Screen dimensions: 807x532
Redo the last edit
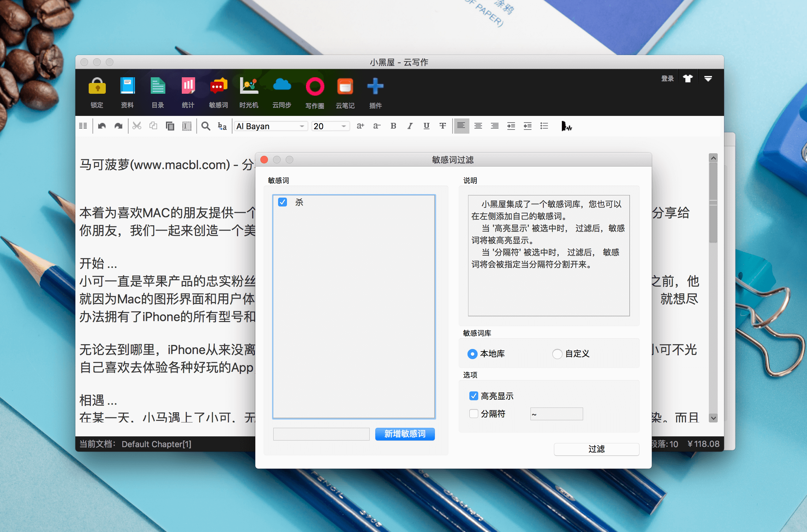(118, 126)
